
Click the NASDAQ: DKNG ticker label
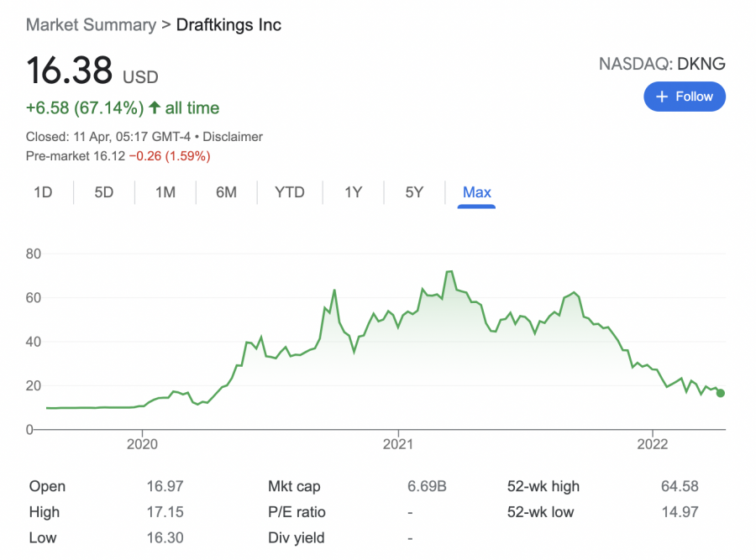tap(662, 64)
